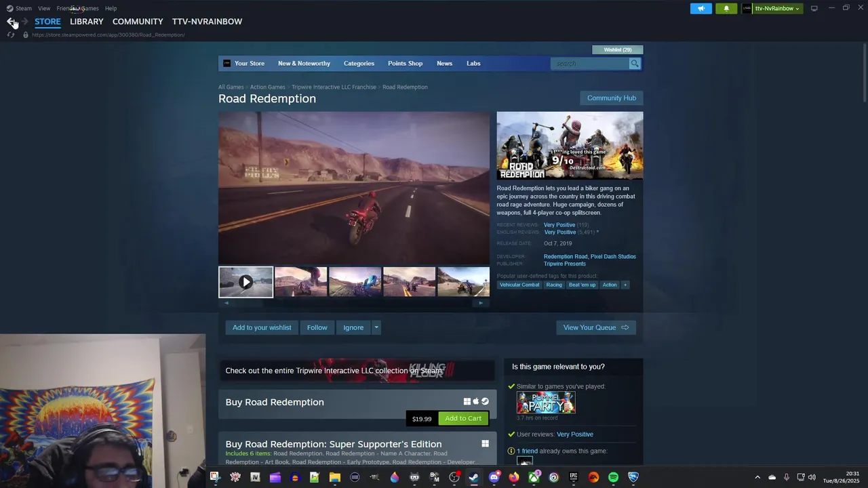Open the Rocket League taskbar icon

click(633, 477)
